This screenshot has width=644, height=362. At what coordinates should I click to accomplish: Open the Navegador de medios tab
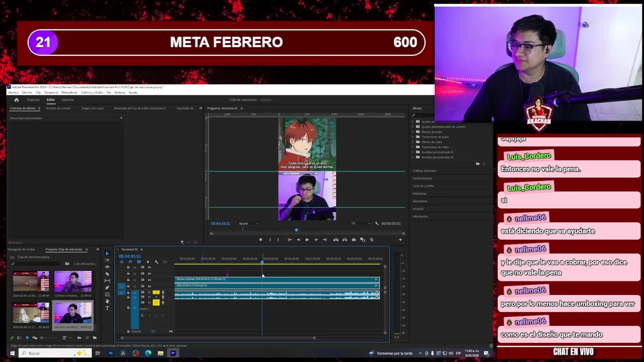[x=21, y=249]
